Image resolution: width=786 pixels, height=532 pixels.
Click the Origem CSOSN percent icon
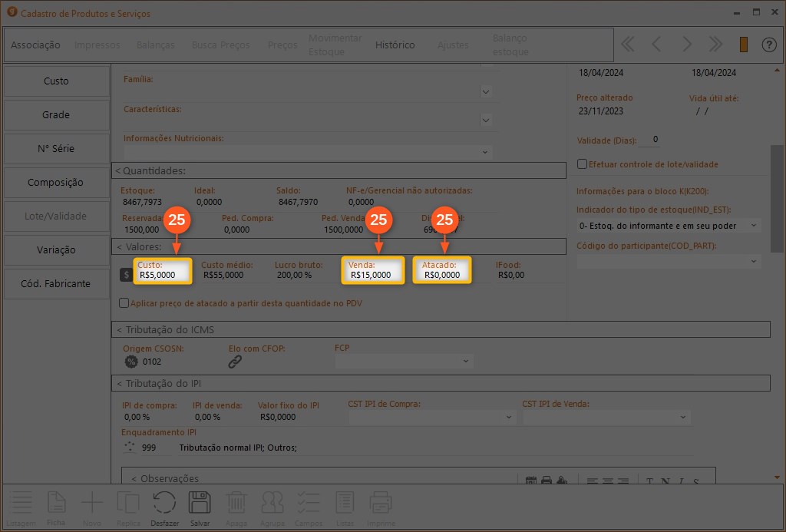click(130, 362)
